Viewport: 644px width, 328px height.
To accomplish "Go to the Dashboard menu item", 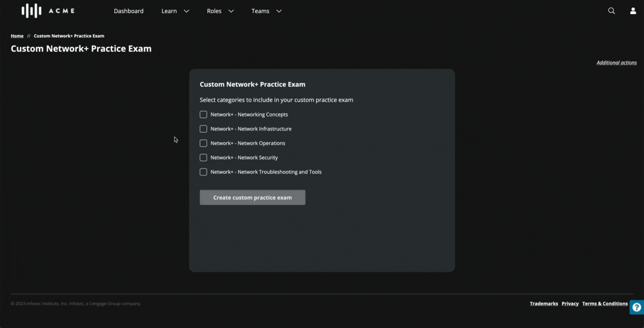I will tap(129, 11).
